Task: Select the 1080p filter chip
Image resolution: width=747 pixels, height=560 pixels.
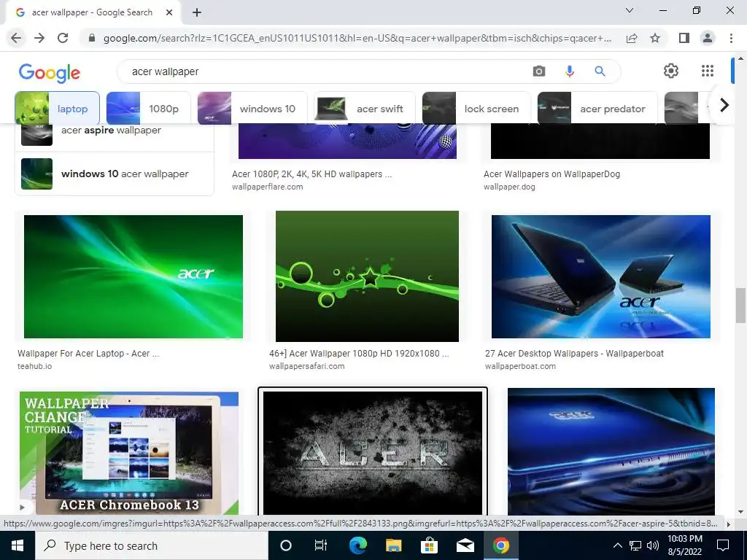Action: 148,109
